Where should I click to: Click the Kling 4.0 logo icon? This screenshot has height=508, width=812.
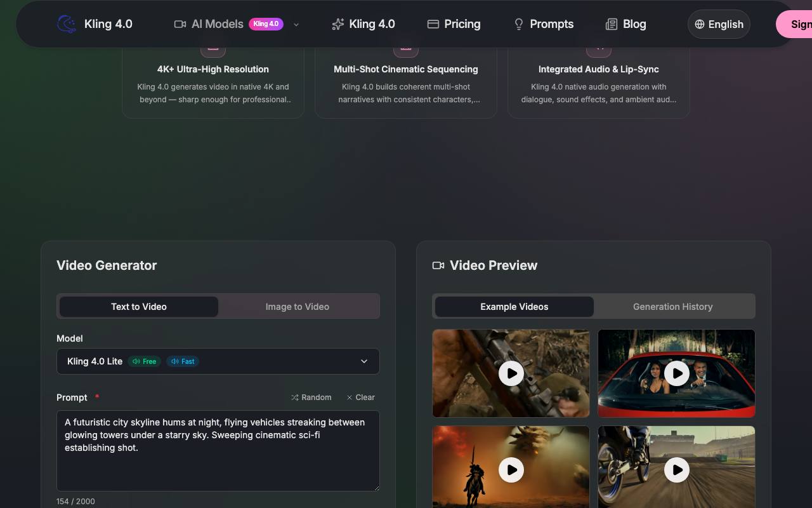(67, 24)
